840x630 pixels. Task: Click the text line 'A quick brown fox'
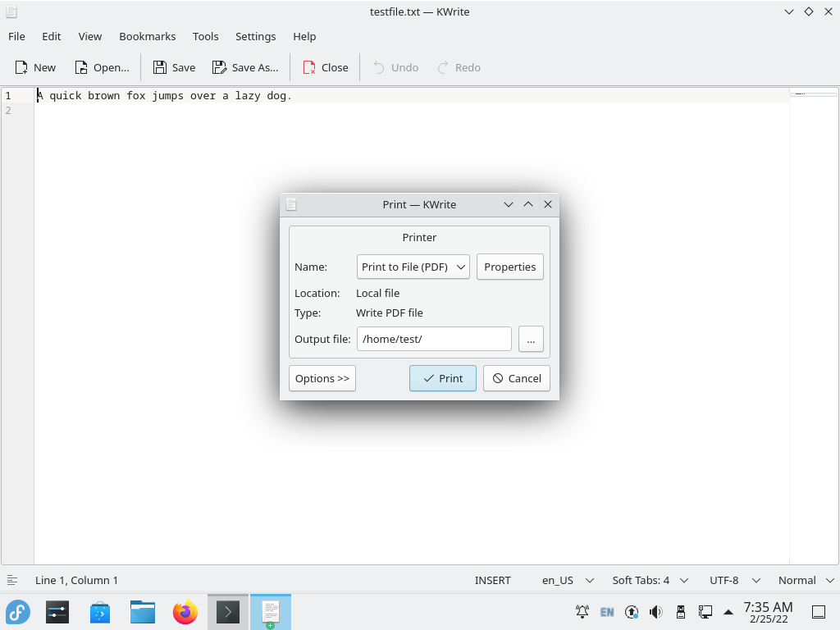pos(164,96)
